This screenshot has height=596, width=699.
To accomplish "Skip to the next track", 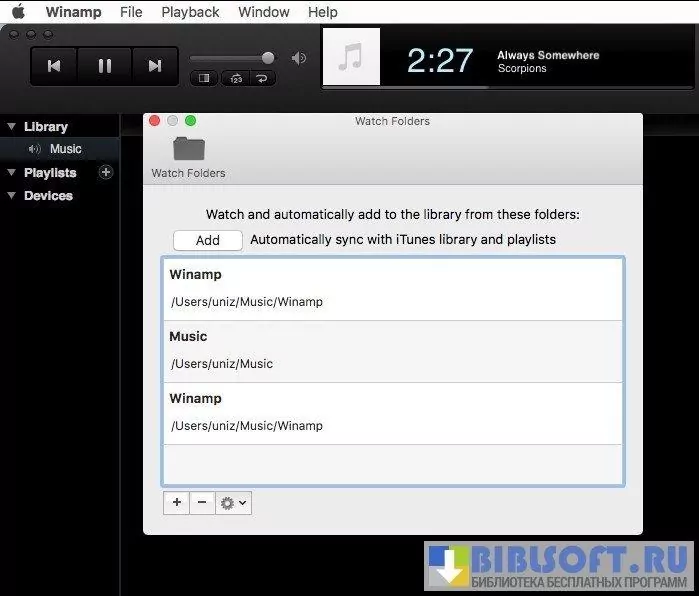I will tap(154, 66).
